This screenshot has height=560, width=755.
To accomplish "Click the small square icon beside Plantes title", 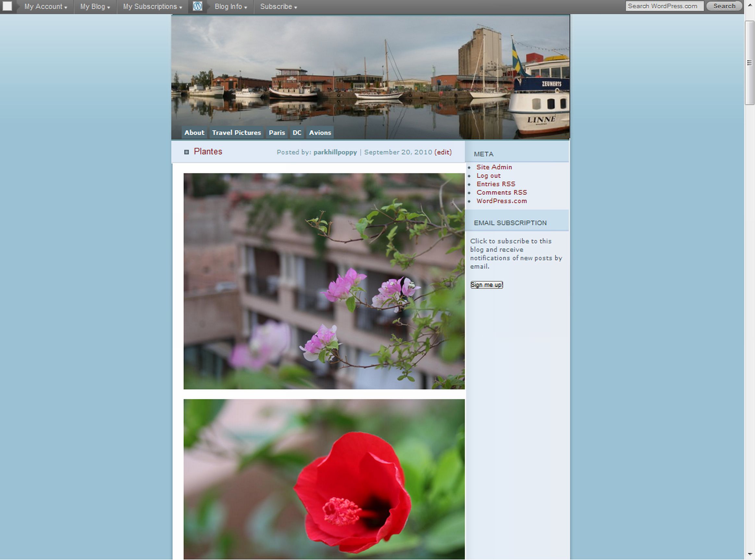I will (x=186, y=152).
